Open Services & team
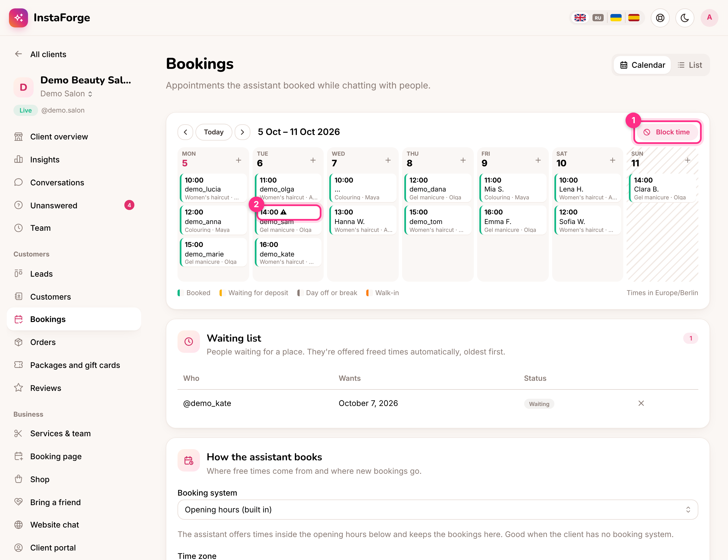Screen dimensions: 728x560 click(74, 433)
